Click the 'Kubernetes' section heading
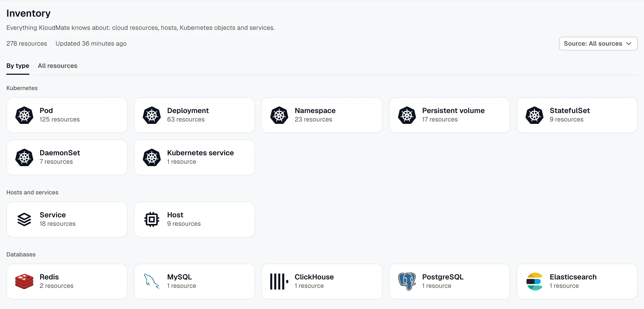This screenshot has width=644, height=309. [x=22, y=88]
